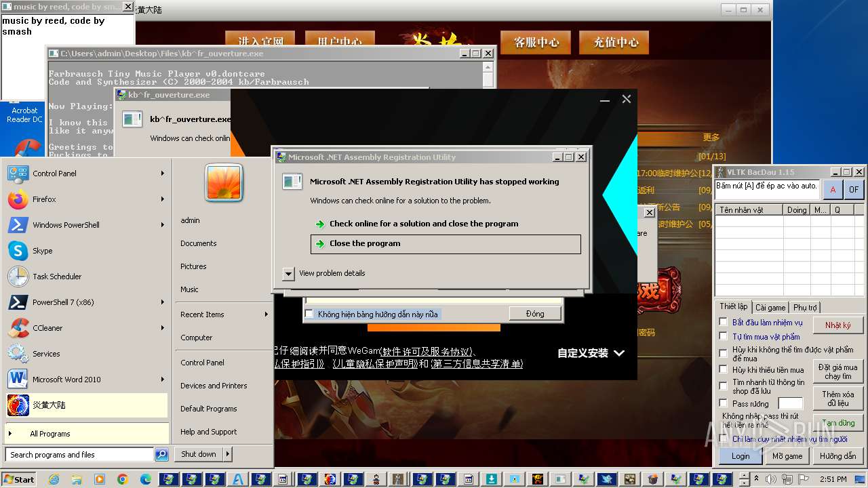Click the Pass rương password field

[x=790, y=404]
